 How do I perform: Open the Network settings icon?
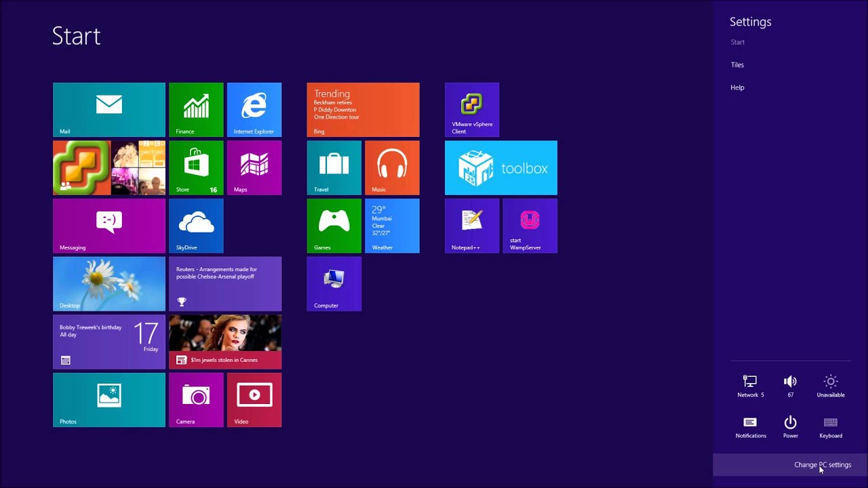point(750,386)
